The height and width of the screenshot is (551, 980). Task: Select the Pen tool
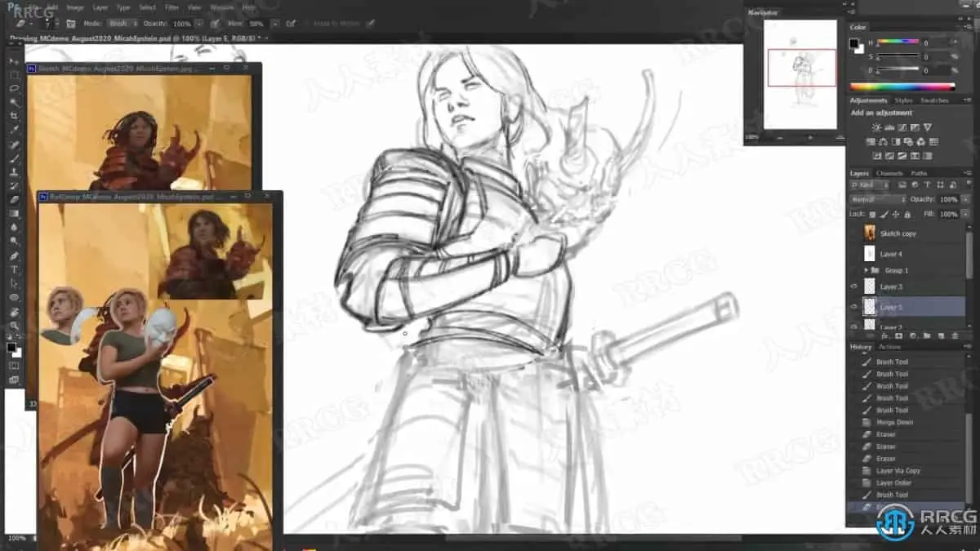click(15, 256)
